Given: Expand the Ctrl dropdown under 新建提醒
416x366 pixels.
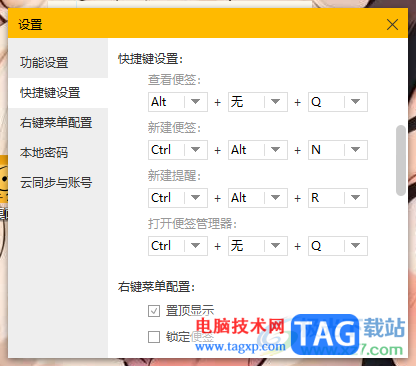Looking at the screenshot, I should click(178, 198).
